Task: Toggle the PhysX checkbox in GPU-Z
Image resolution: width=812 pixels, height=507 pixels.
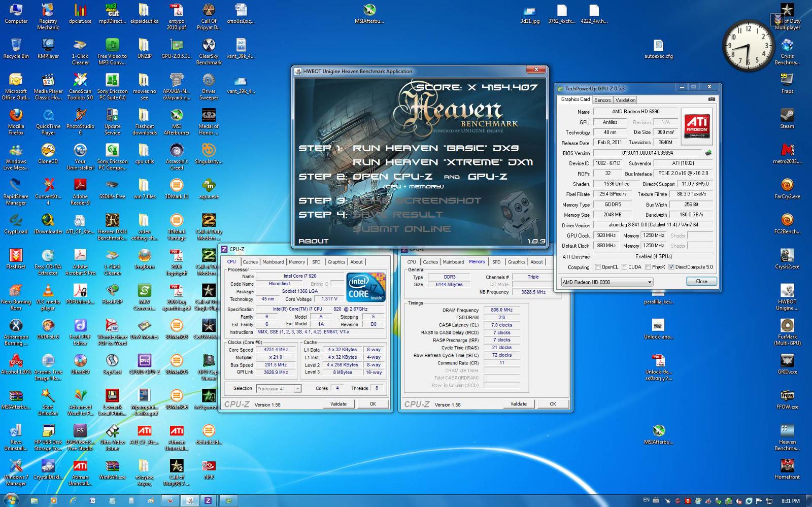Action: pyautogui.click(x=648, y=267)
